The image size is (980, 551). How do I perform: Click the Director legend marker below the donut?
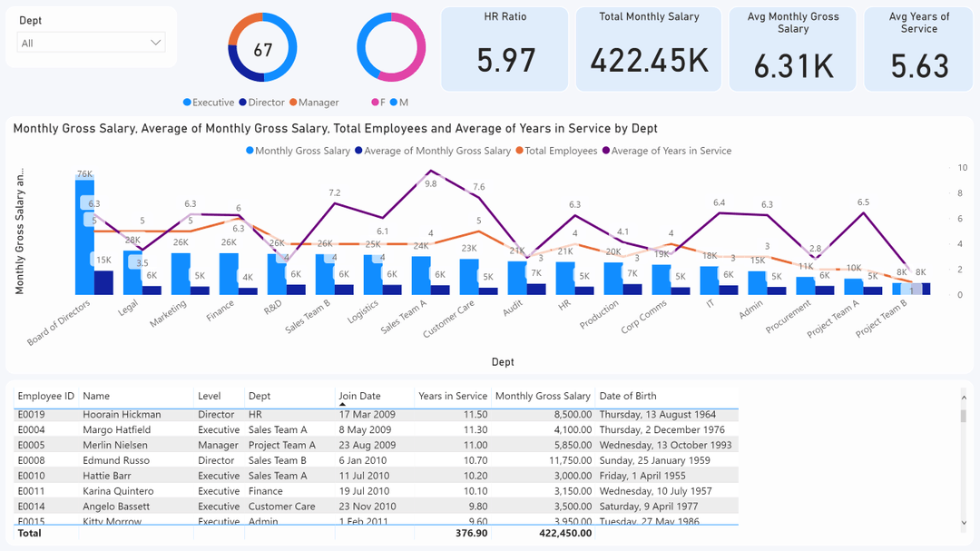click(x=242, y=102)
